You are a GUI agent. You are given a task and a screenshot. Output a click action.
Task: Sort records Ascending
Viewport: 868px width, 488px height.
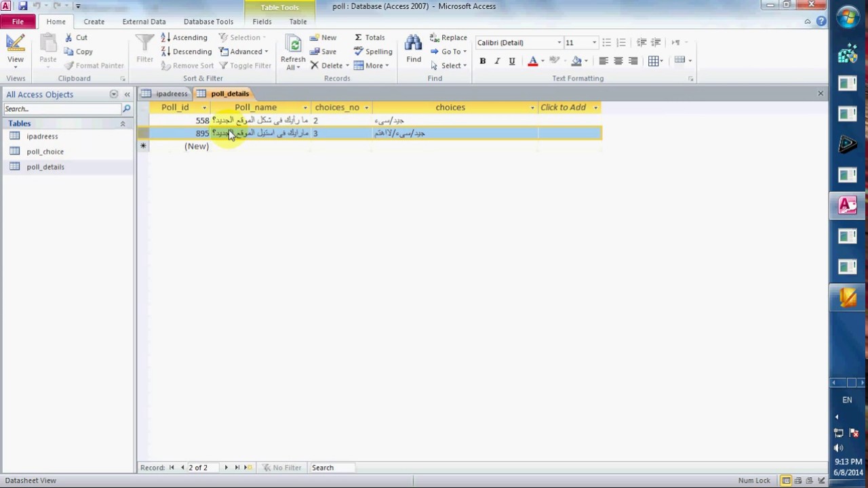click(x=184, y=37)
